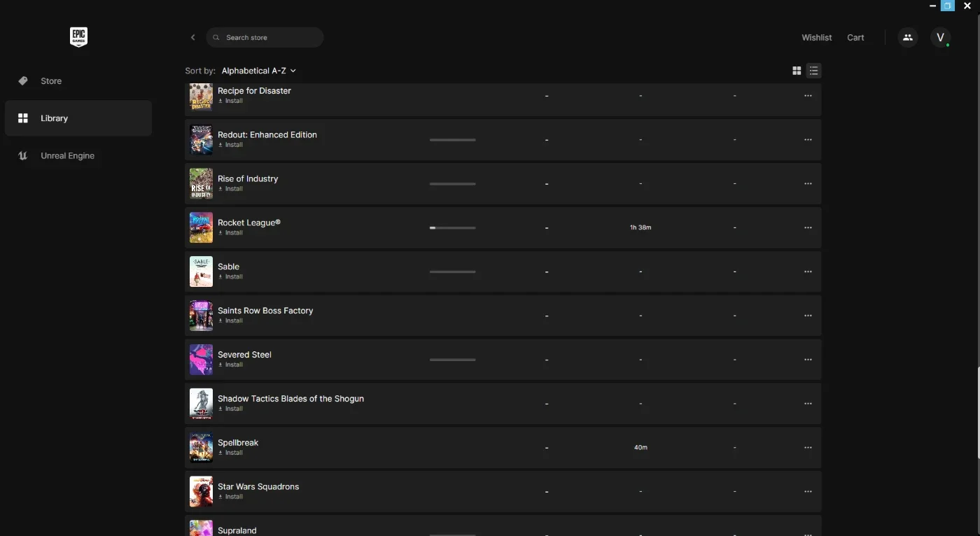Click the Epic Games logo
Image resolution: width=980 pixels, height=536 pixels.
78,37
